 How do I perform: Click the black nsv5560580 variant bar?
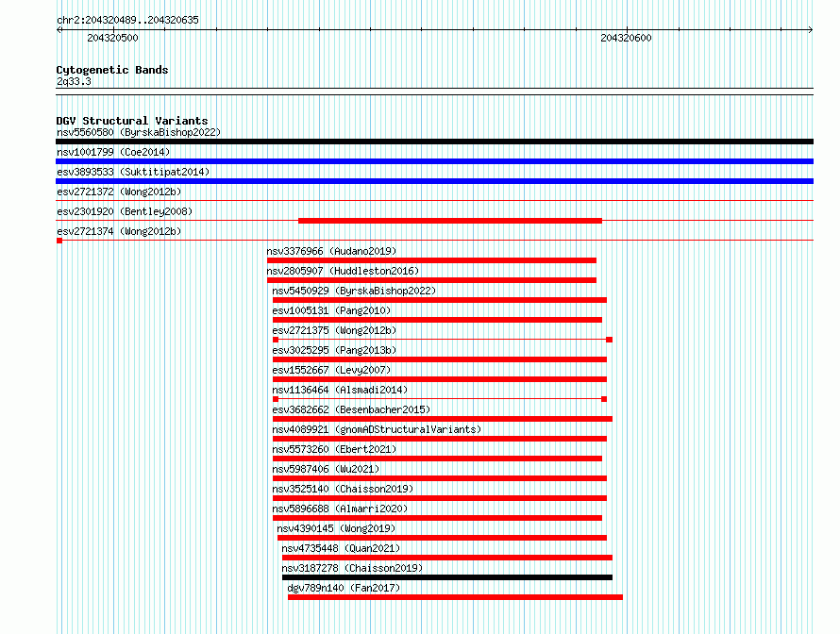[434, 142]
